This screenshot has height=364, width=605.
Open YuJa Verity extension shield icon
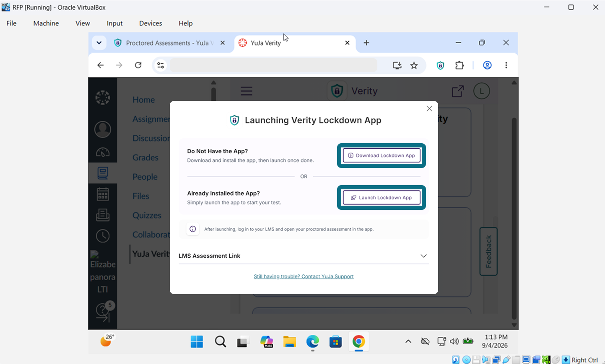[440, 65]
